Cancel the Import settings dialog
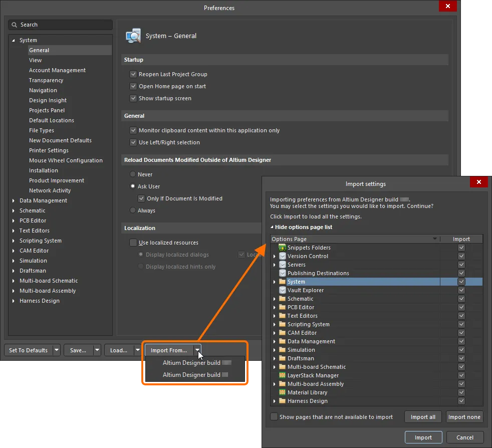The height and width of the screenshot is (448, 492). 465,437
